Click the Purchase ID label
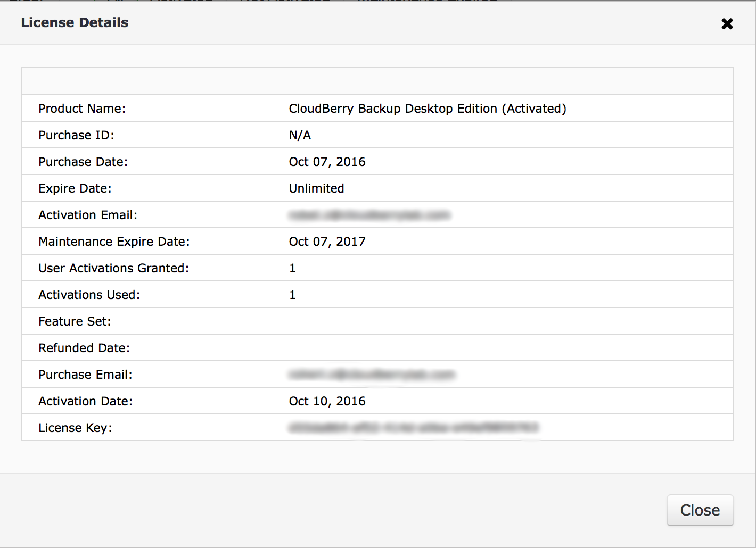The width and height of the screenshot is (756, 548). click(x=76, y=135)
